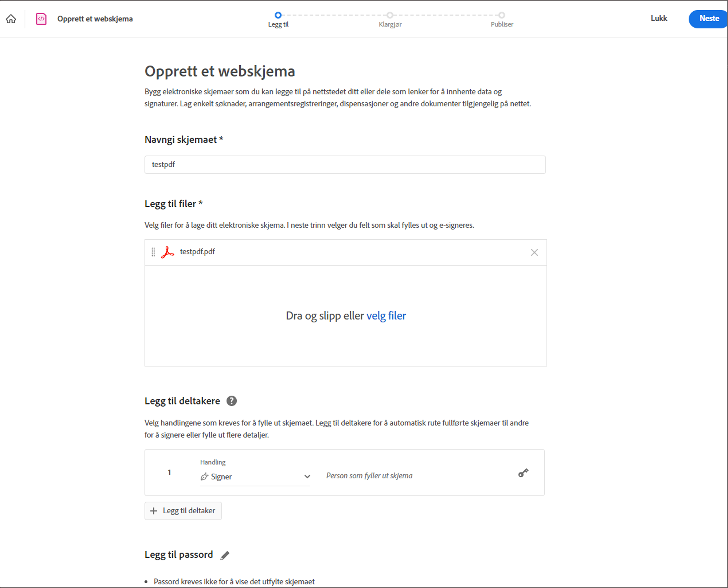Click the chevron arrow in Handling dropdown
Image resolution: width=728 pixels, height=588 pixels.
tap(307, 477)
